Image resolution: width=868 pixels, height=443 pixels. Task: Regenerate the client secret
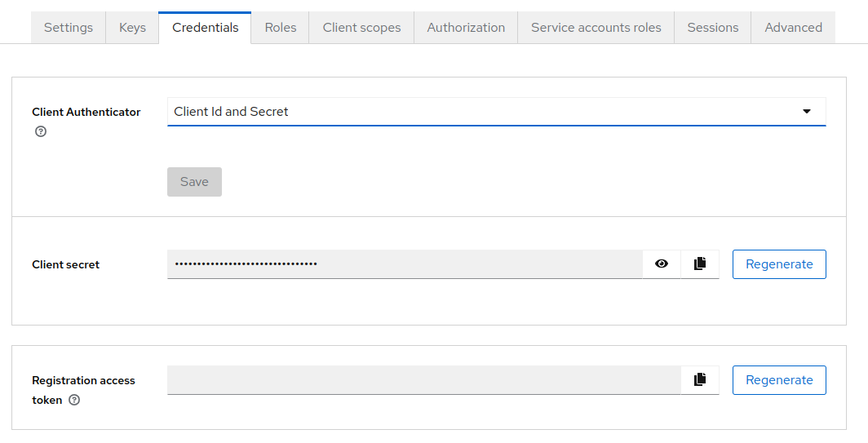tap(779, 264)
